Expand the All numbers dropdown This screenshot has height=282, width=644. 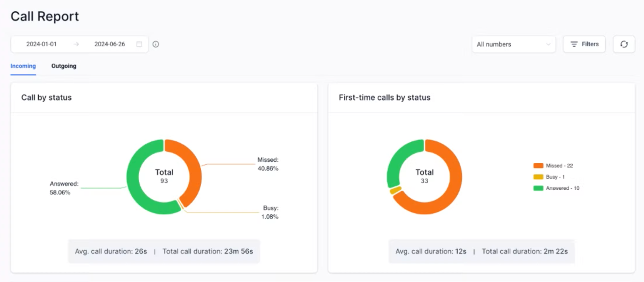click(514, 44)
